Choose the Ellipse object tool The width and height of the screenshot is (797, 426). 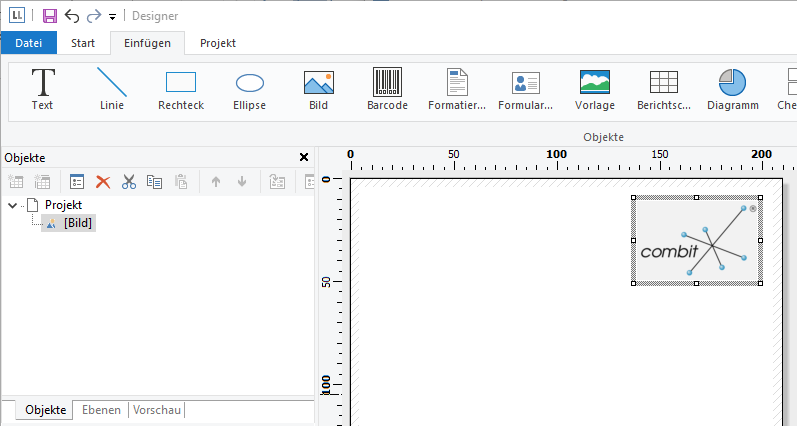point(249,88)
